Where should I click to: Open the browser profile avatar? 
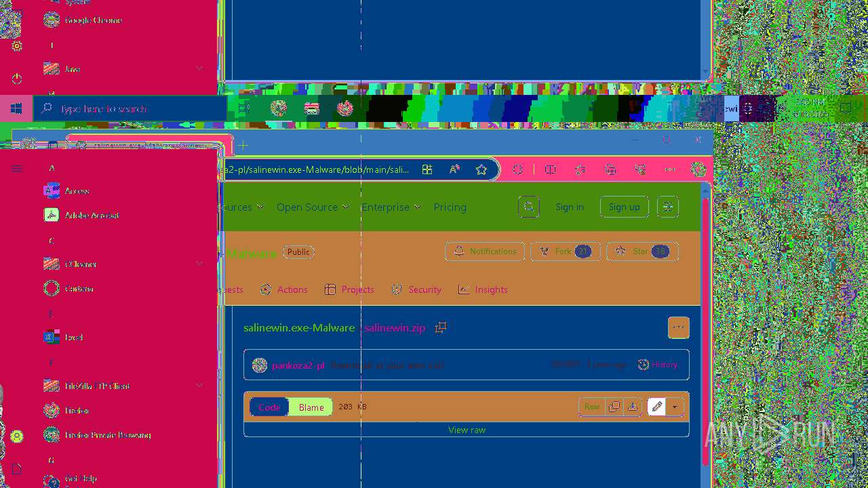tap(698, 169)
